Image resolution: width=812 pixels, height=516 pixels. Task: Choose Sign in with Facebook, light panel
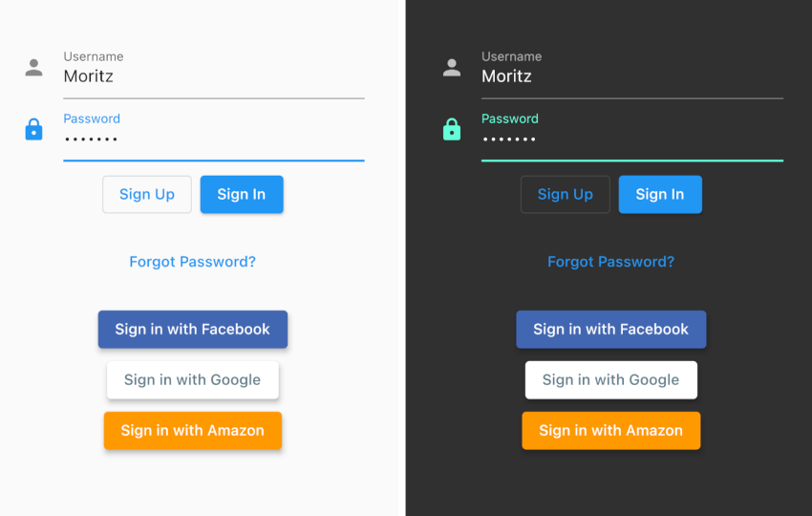193,329
